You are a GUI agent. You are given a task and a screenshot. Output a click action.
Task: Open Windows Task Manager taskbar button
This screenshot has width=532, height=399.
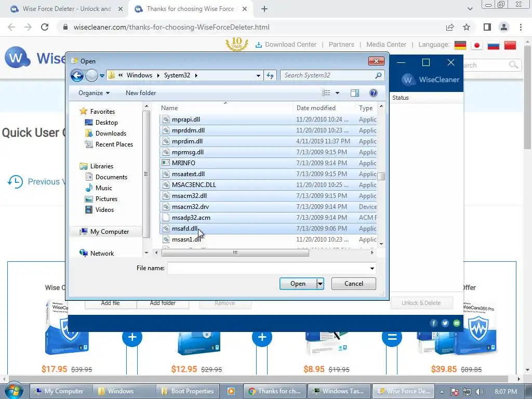pos(339,391)
